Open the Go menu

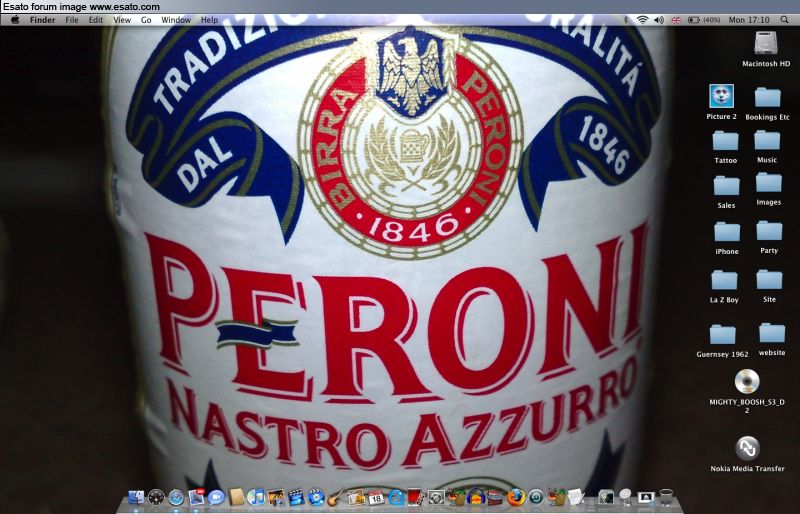tap(146, 20)
